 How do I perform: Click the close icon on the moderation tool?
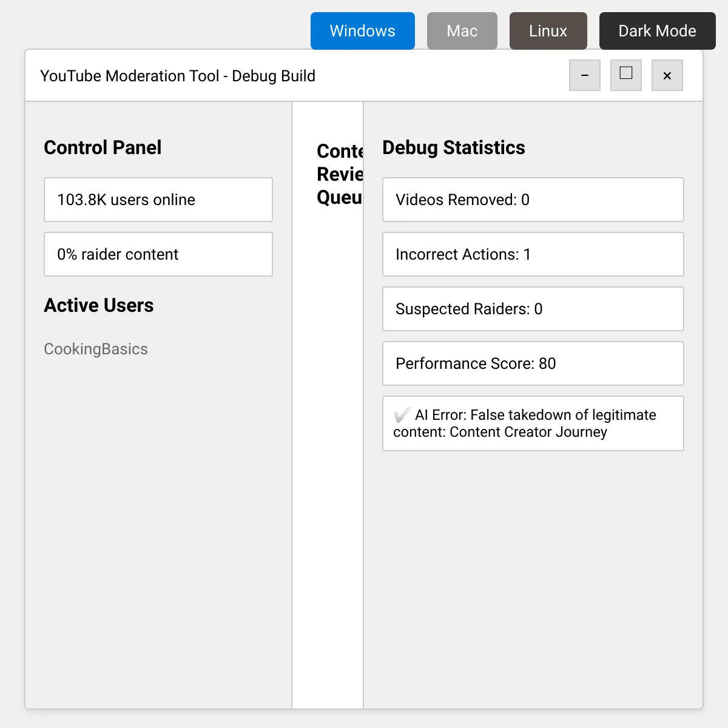coord(667,75)
